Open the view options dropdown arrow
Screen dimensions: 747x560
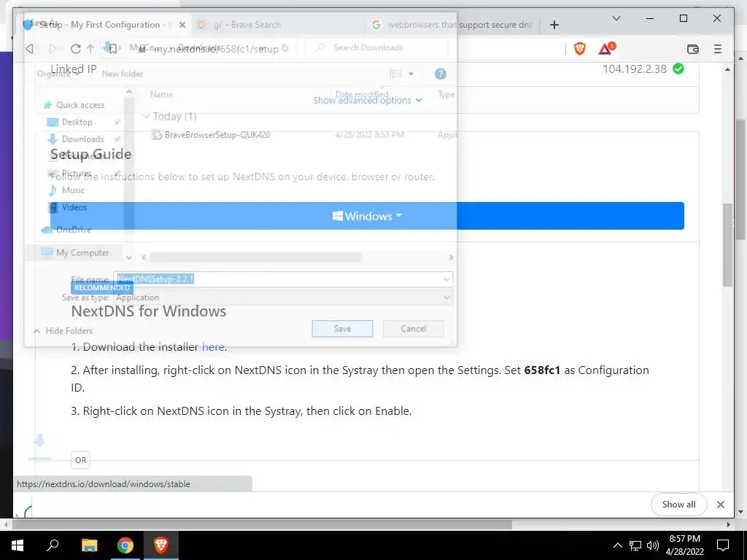[411, 74]
